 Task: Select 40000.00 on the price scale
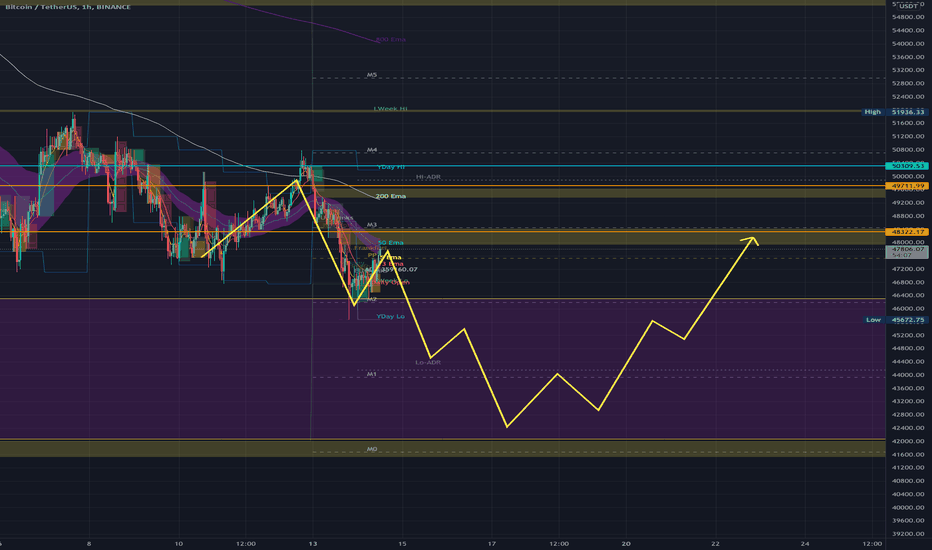[908, 507]
